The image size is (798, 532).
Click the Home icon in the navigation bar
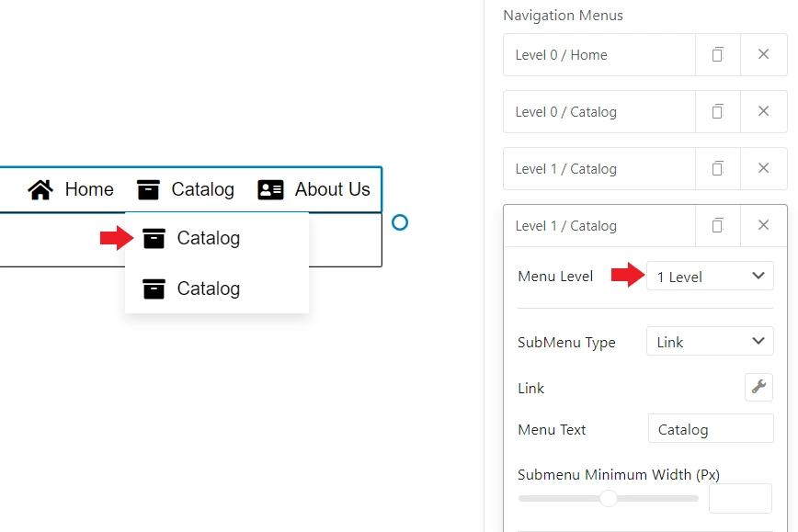click(x=40, y=189)
